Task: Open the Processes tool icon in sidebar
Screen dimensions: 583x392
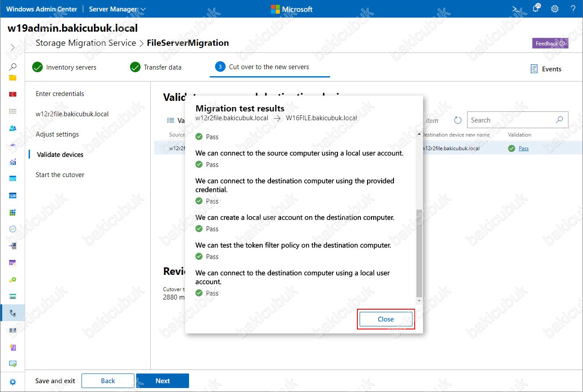Action: tap(13, 195)
